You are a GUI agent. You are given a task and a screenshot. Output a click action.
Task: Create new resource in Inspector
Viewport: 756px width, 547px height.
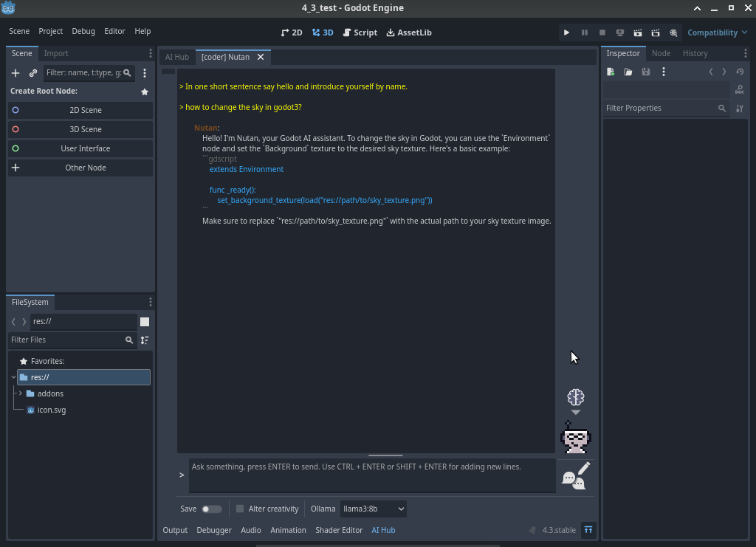coord(611,72)
